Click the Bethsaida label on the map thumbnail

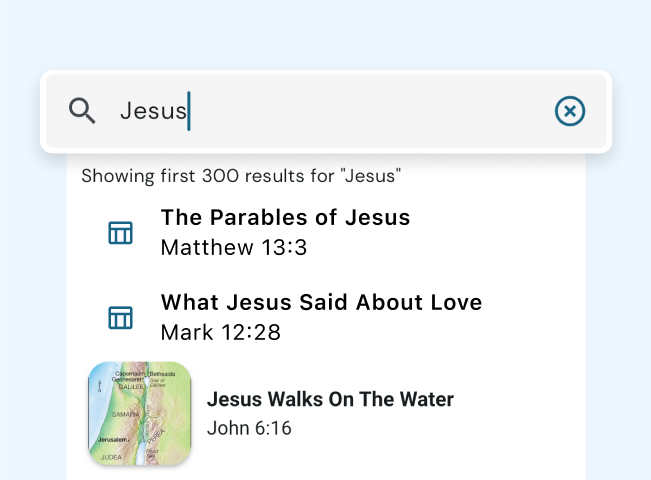(x=162, y=373)
